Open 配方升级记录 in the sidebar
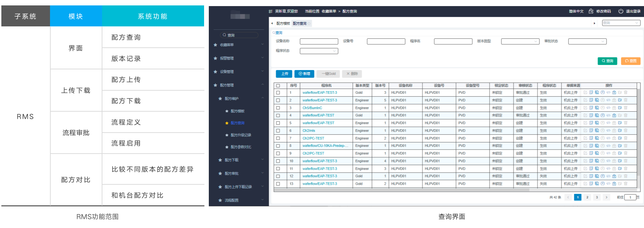 pyautogui.click(x=241, y=135)
